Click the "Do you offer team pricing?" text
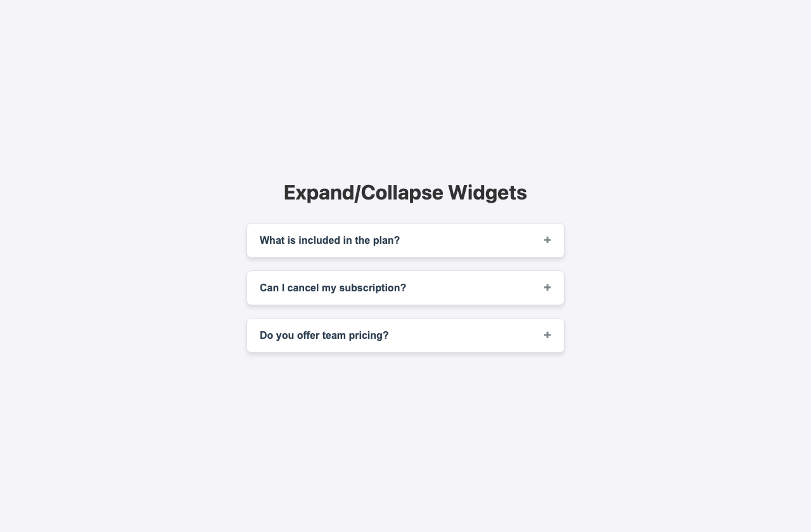The width and height of the screenshot is (811, 532). (x=324, y=335)
